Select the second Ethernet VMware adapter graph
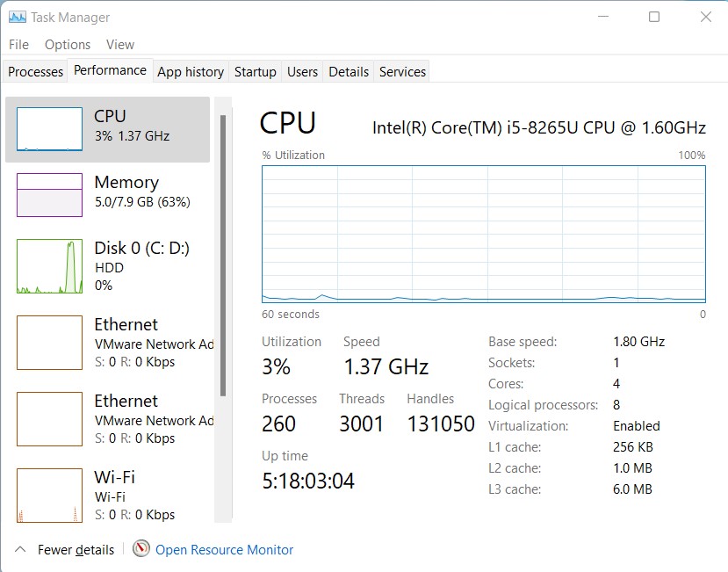This screenshot has width=728, height=572. pos(105,419)
